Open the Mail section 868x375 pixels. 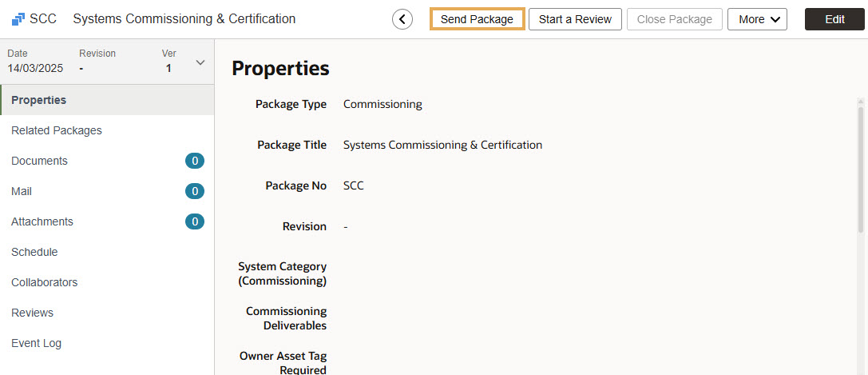pyautogui.click(x=22, y=191)
